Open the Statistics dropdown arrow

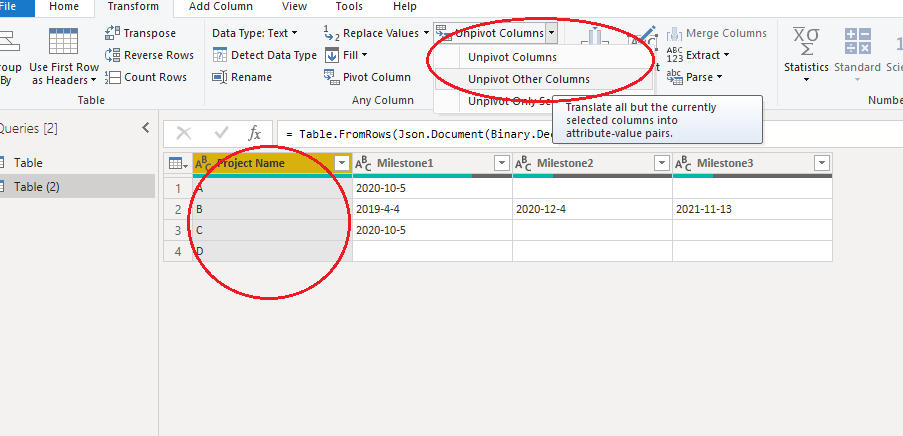806,79
